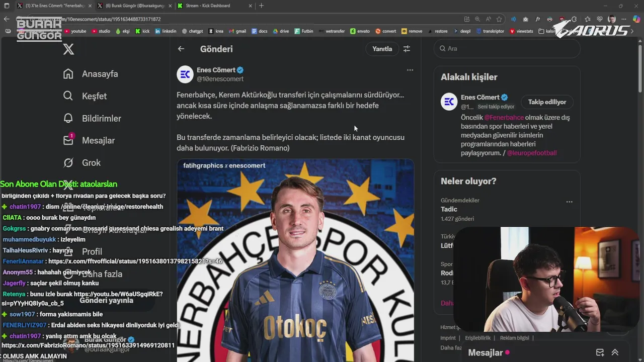The height and width of the screenshot is (362, 644).
Task: Compose new message in Mesajlar drawer
Action: (x=600, y=352)
